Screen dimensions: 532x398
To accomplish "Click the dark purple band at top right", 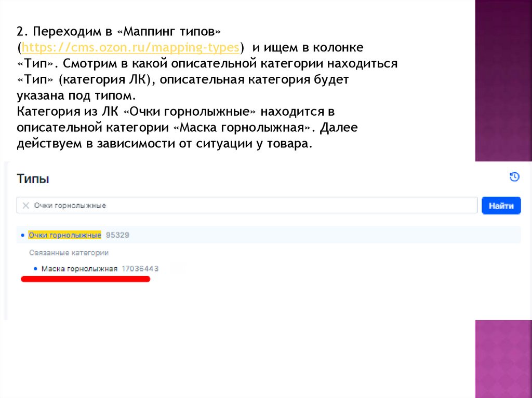I will tap(503, 78).
